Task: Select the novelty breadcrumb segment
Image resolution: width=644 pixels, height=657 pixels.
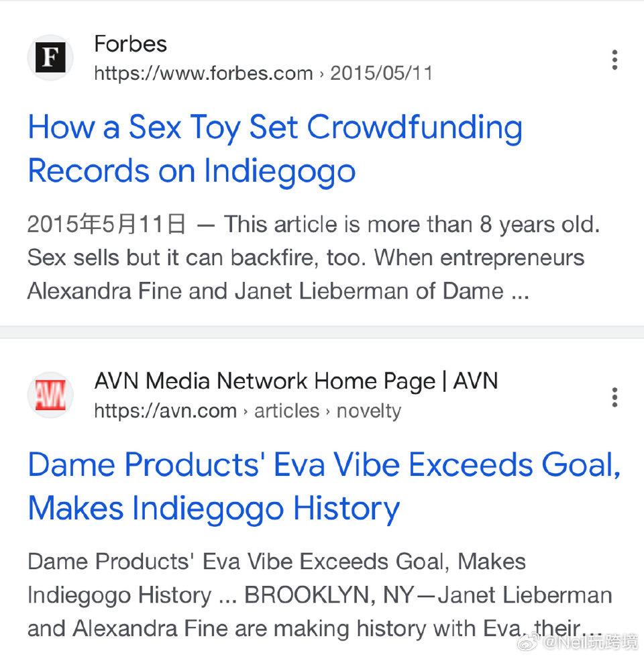Action: [x=368, y=411]
